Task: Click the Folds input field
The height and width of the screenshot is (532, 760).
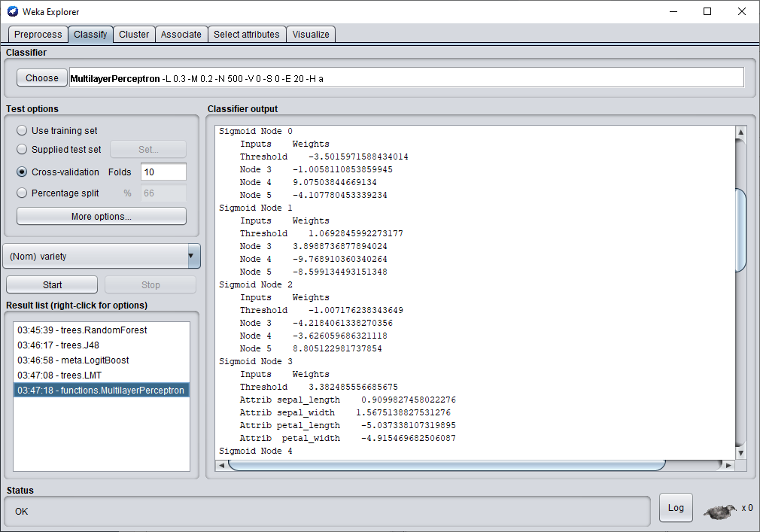Action: point(163,172)
